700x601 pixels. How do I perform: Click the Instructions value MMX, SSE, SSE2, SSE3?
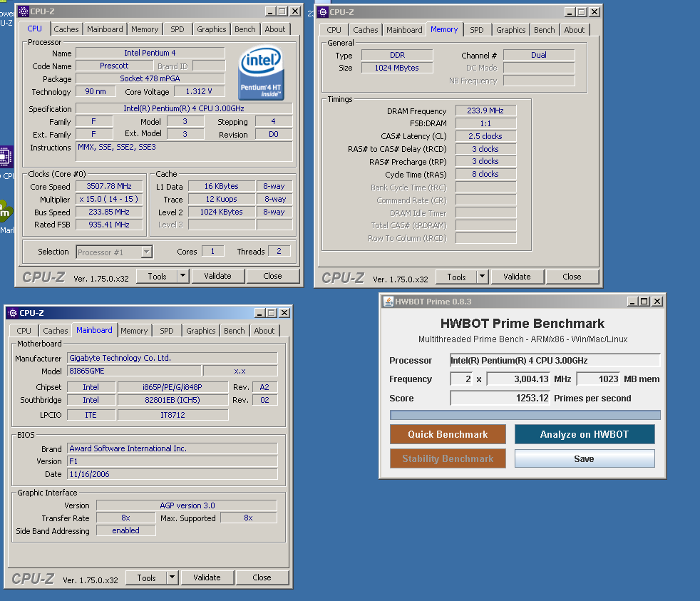pos(185,151)
